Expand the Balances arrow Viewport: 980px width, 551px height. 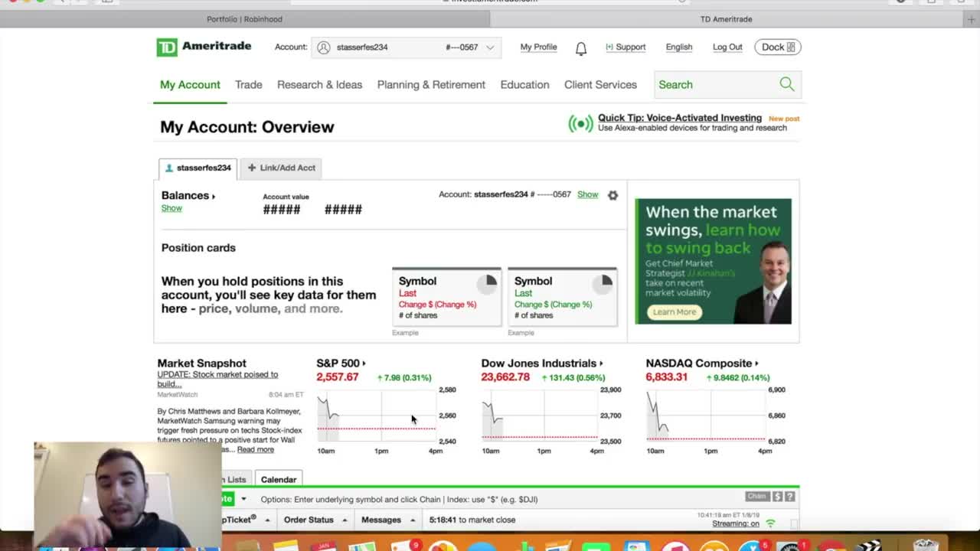pos(214,197)
